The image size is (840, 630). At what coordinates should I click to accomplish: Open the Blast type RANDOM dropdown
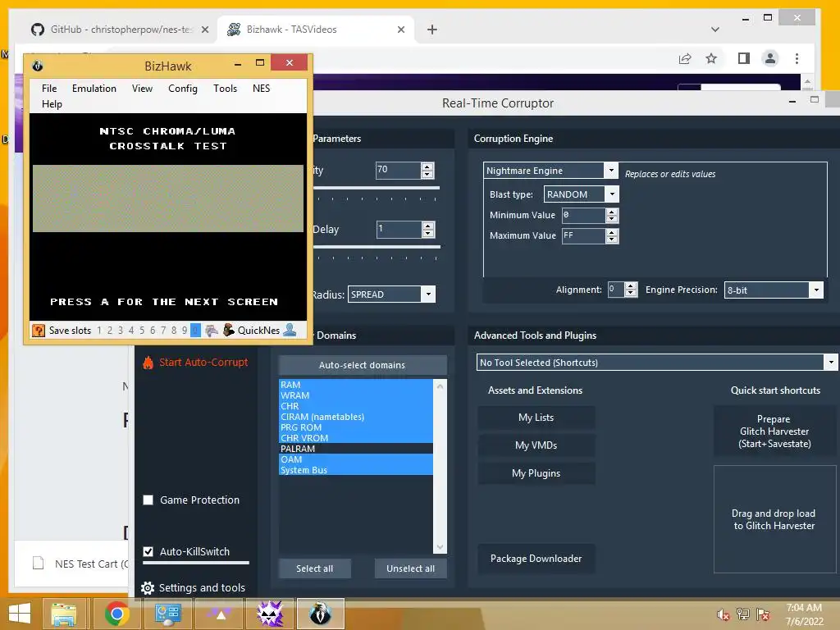612,194
